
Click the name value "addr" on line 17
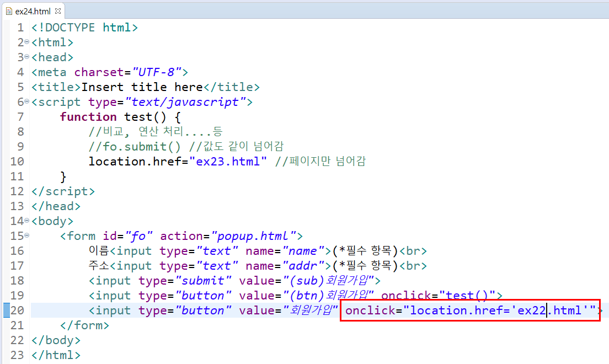point(303,266)
